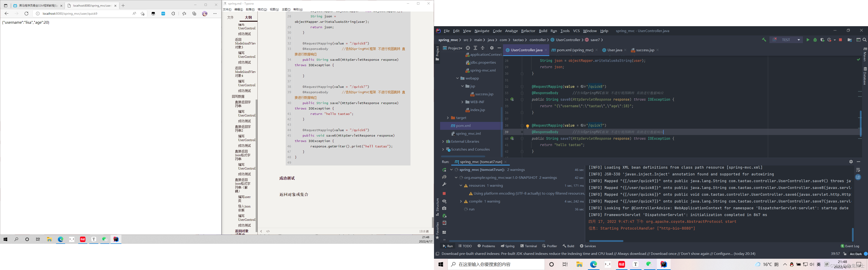Stop the running process in the Run panel
This screenshot has height=270, width=868.
click(x=444, y=193)
